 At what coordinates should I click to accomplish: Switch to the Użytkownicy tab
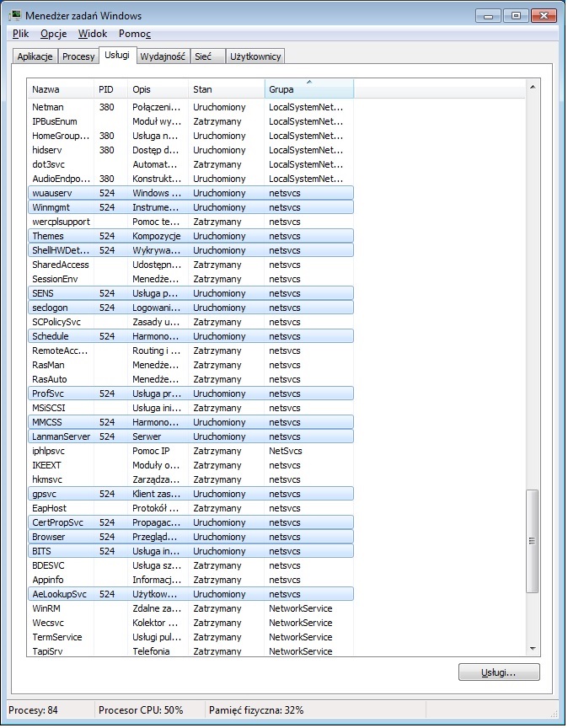pyautogui.click(x=255, y=56)
